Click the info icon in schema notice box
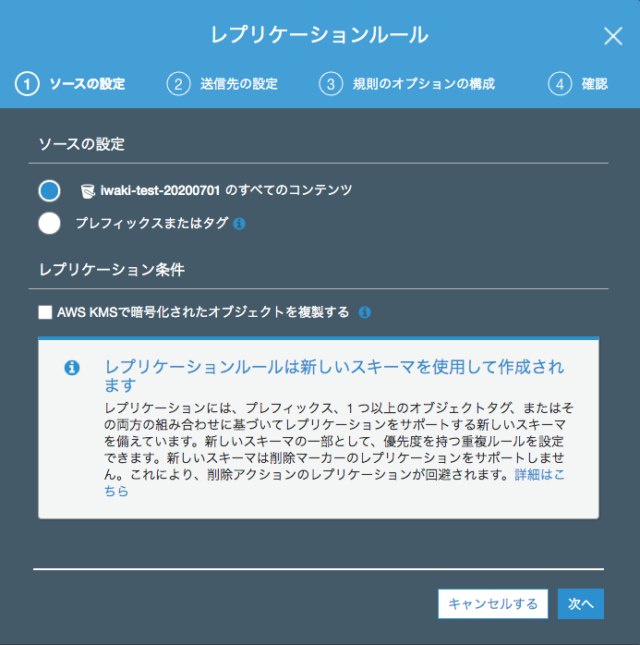This screenshot has height=645, width=640. click(72, 367)
